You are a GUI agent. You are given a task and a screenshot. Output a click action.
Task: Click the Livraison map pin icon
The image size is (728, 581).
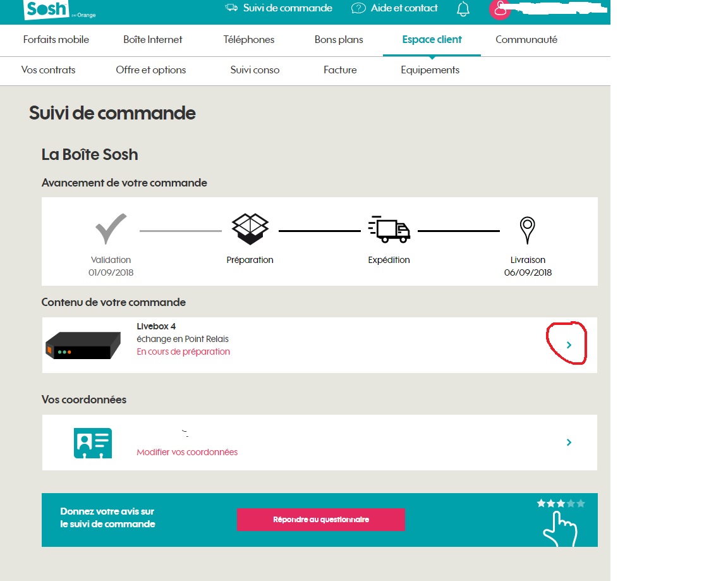click(x=528, y=229)
